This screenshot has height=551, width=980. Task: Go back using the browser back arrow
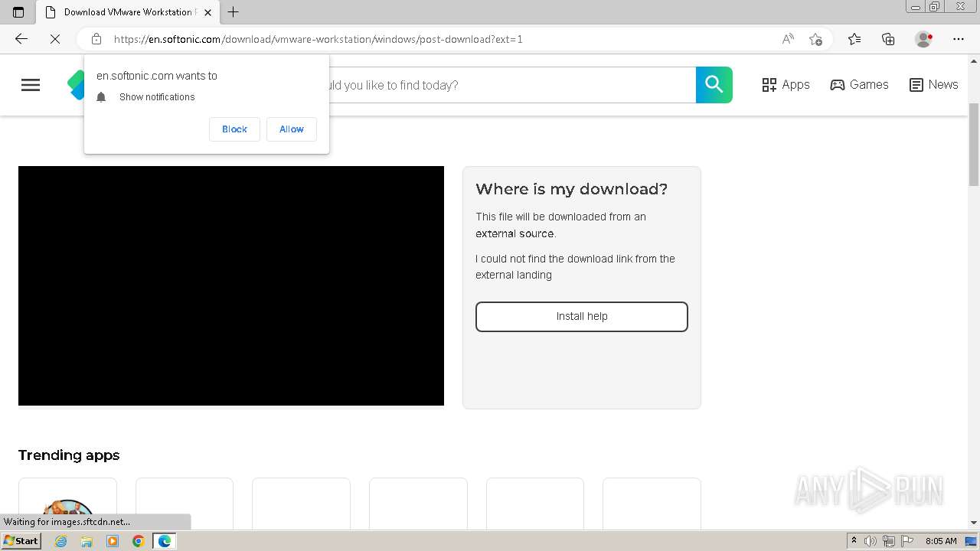tap(21, 39)
